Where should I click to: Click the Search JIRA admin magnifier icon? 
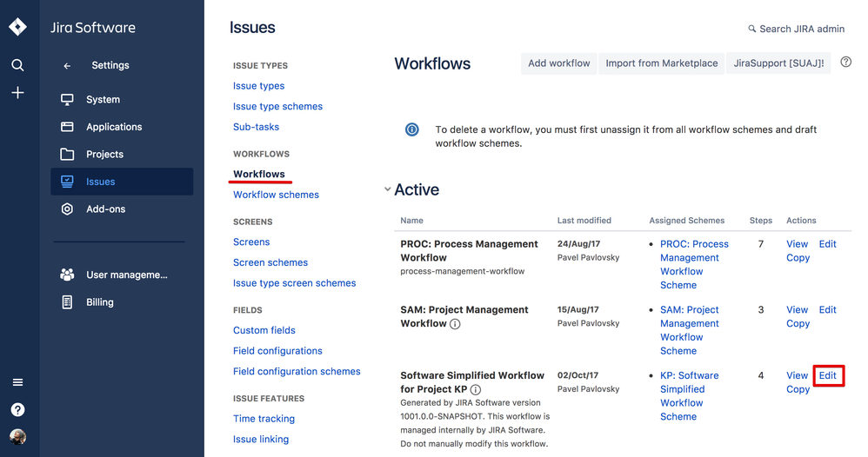(x=751, y=29)
